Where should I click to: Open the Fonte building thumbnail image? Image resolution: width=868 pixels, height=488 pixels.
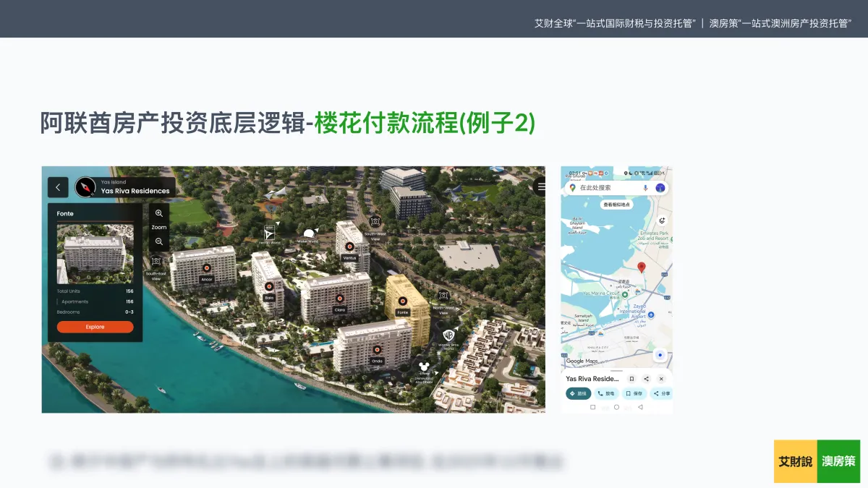coord(95,253)
